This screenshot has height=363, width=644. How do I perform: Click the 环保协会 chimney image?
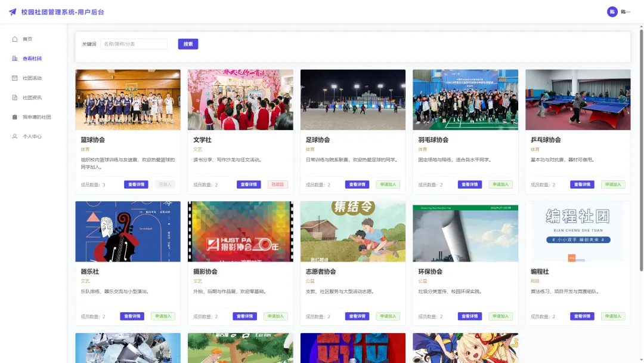tap(465, 232)
